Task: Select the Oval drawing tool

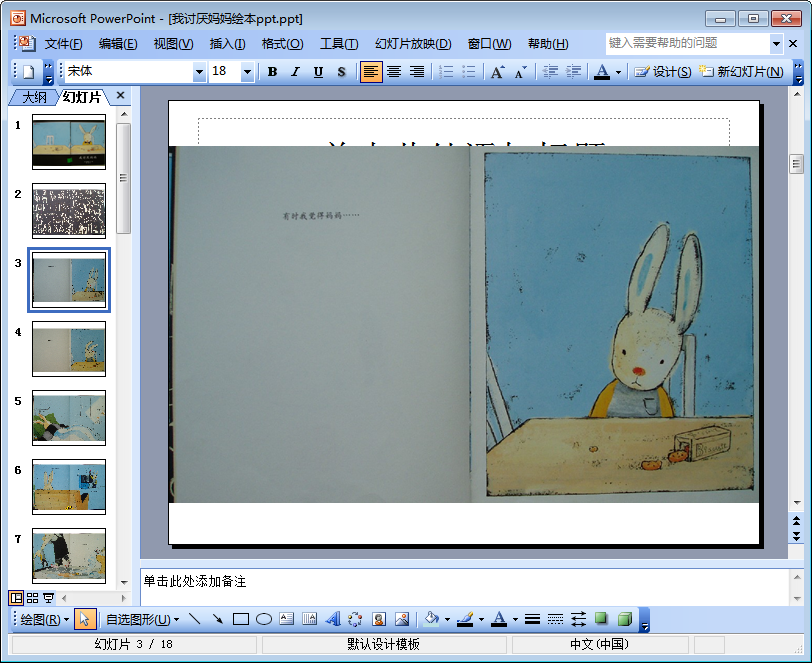Action: point(264,619)
